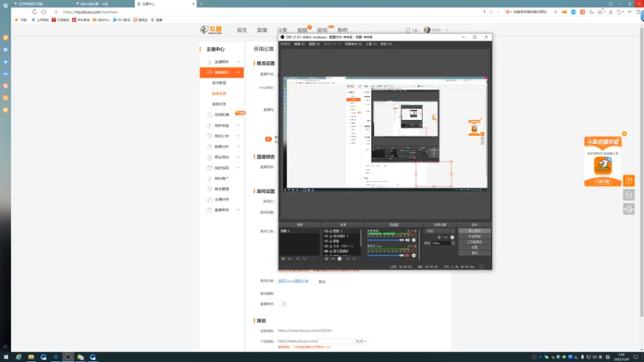644x362 pixels.
Task: Remove selected scene with OBS scenes minus icon
Action: coord(290,259)
